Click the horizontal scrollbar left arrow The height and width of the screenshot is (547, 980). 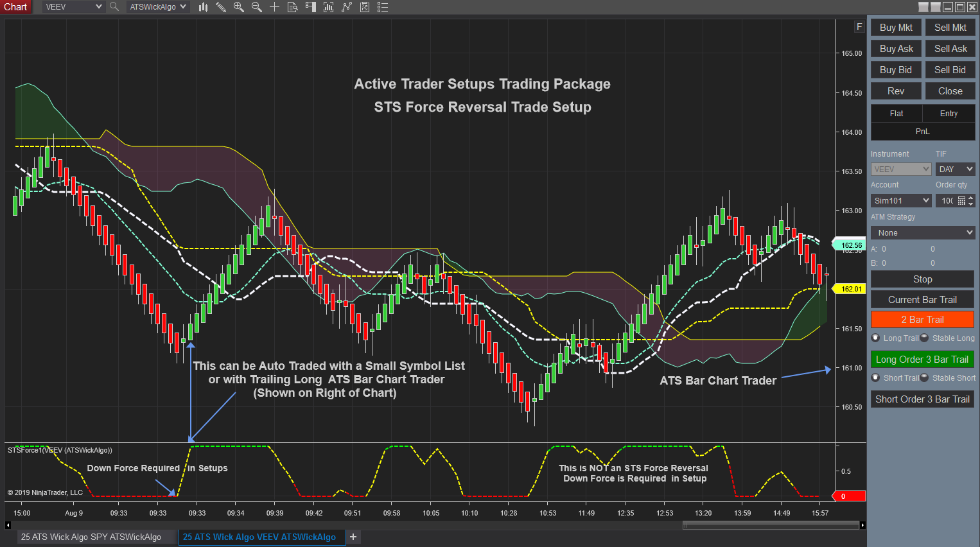(x=8, y=525)
